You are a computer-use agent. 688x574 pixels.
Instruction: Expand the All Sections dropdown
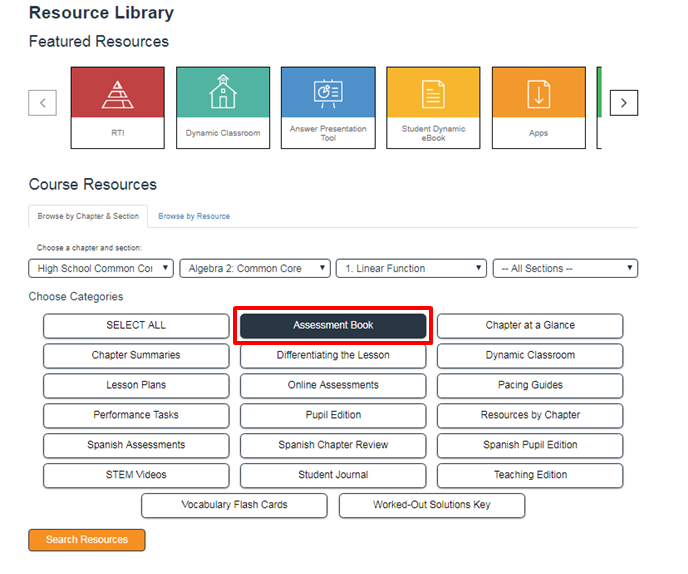coord(565,268)
